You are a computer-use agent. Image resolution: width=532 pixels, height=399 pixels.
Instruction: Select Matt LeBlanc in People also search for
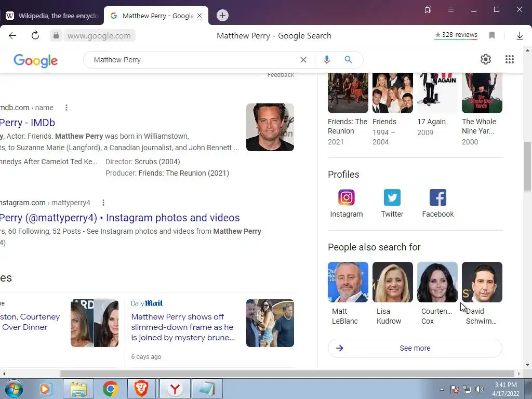348,294
